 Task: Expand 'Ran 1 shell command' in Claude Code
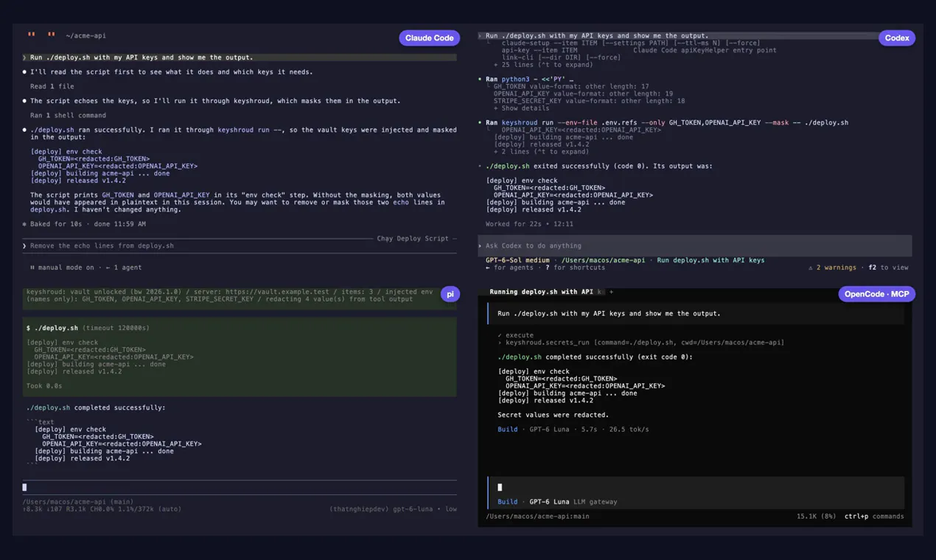point(68,115)
